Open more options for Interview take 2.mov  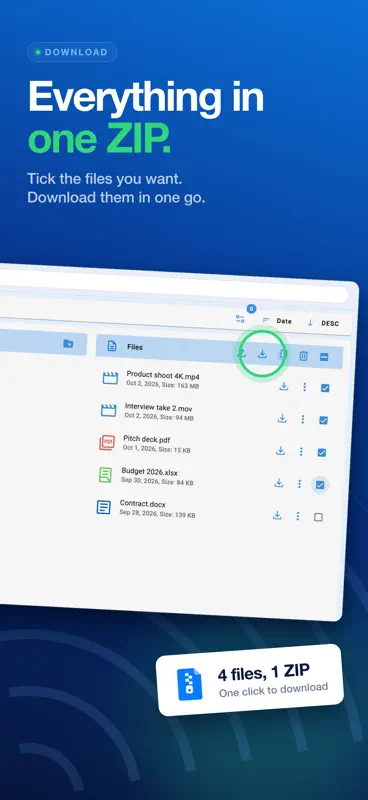[x=303, y=419]
